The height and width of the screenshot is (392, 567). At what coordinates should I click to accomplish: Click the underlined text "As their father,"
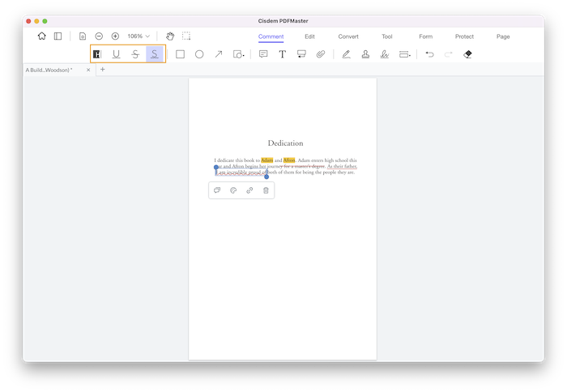(x=342, y=166)
